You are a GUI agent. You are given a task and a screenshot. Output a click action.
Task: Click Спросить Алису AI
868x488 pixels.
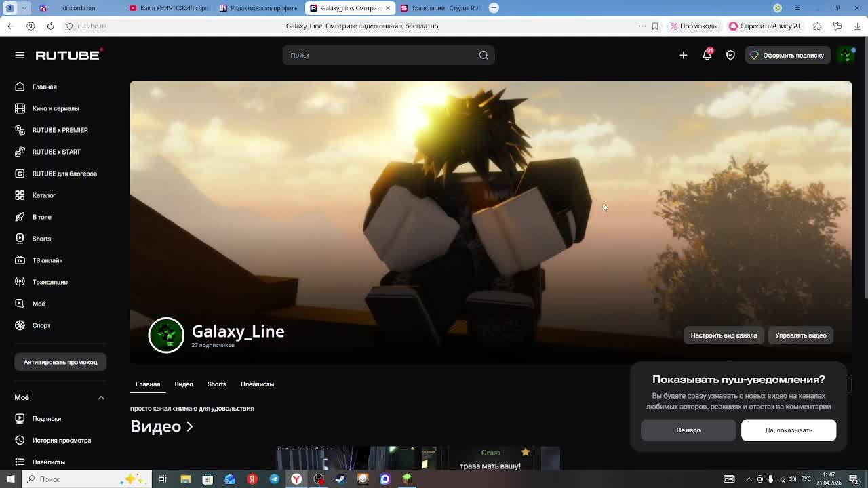click(764, 26)
